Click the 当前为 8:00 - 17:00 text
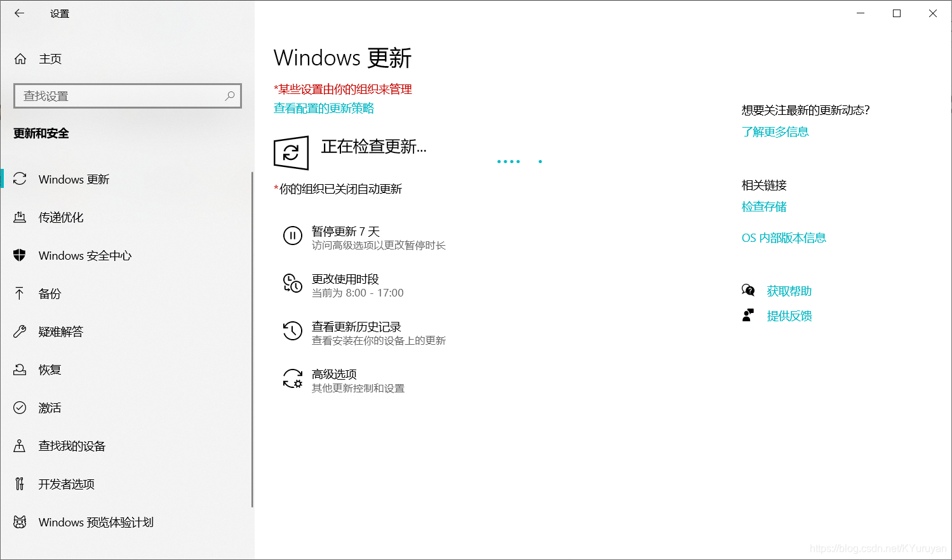The image size is (952, 560). [358, 293]
